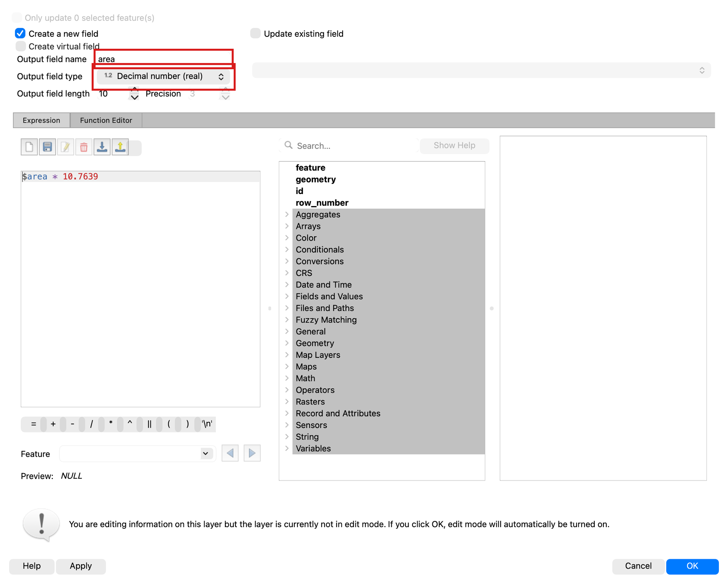Expand the Conversions function group
The width and height of the screenshot is (728, 585).
pos(287,261)
